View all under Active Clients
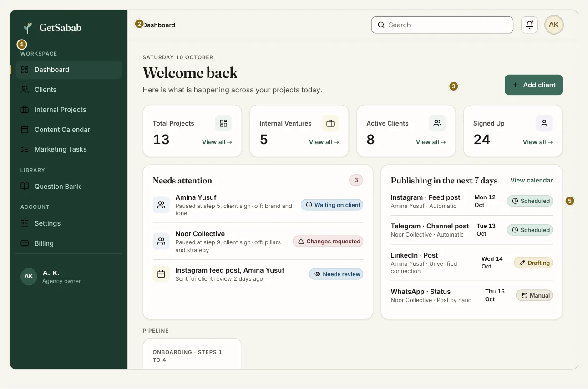 [431, 142]
